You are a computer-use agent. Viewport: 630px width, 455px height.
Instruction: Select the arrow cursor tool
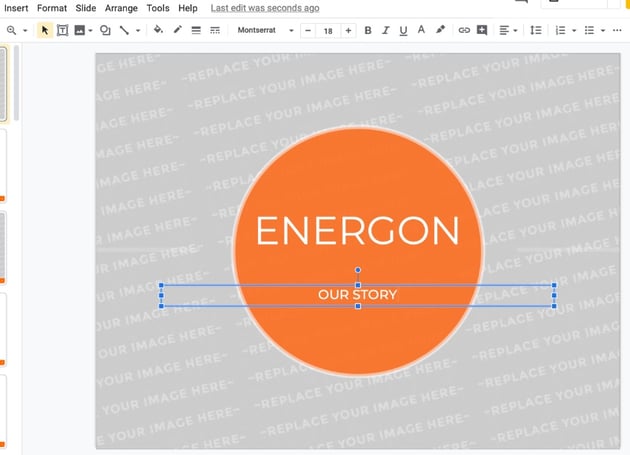point(45,31)
